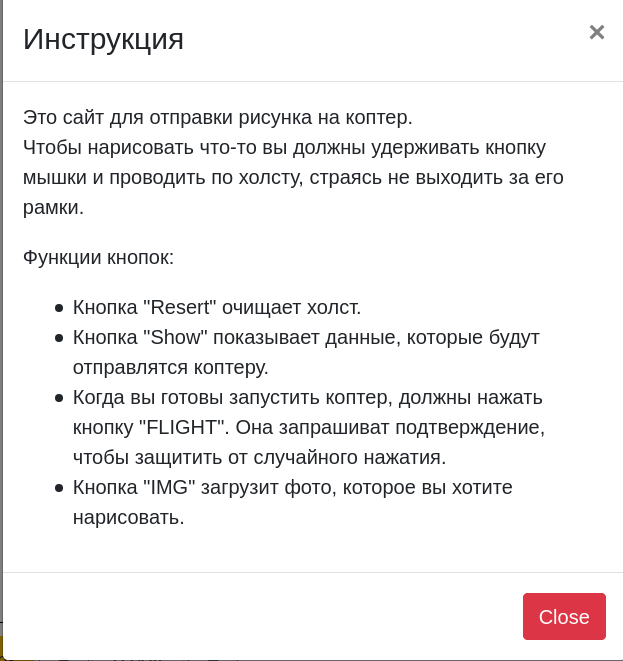Click the "Инструкция" dialog title
This screenshot has height=661, width=623.
click(103, 39)
